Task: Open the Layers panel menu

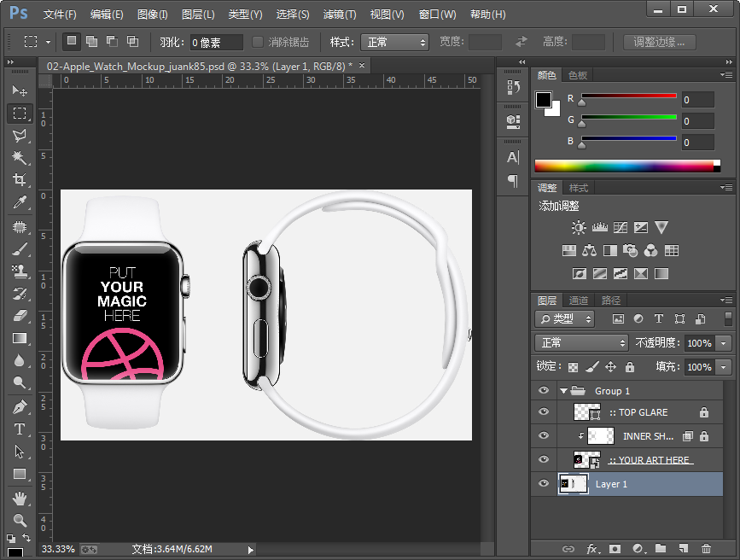Action: [726, 300]
